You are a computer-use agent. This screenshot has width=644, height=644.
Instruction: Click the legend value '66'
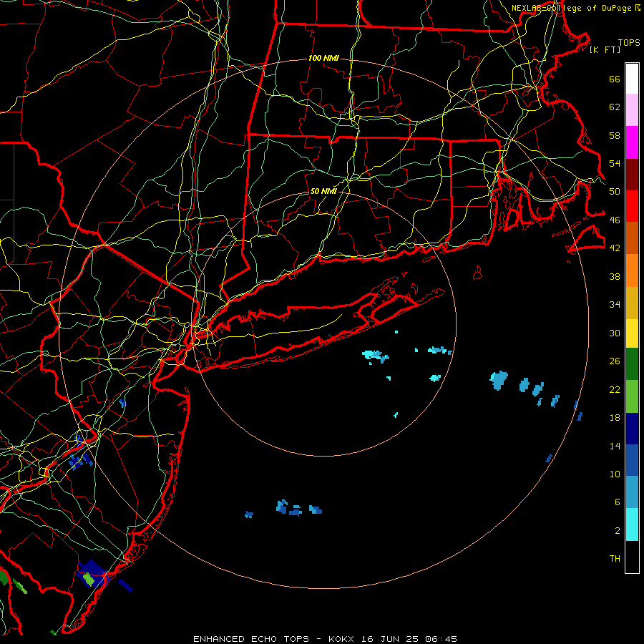615,79
